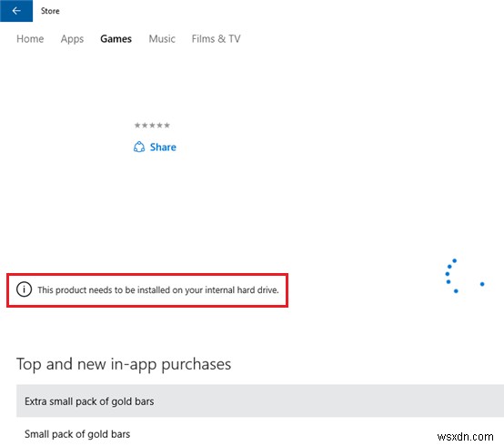504x446 pixels.
Task: Go back using the Store back arrow
Action: [16, 11]
